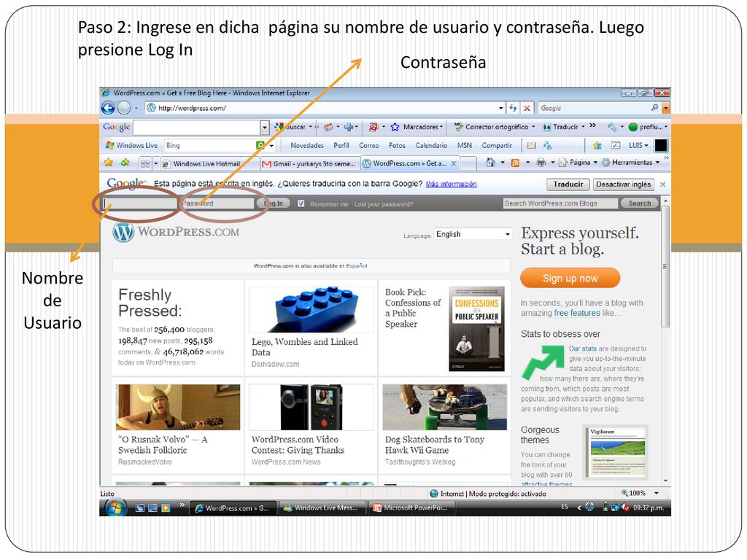Screen dimensions: 747x560
Task: Open Perfil in Windows Live toolbar
Action: coord(341,145)
